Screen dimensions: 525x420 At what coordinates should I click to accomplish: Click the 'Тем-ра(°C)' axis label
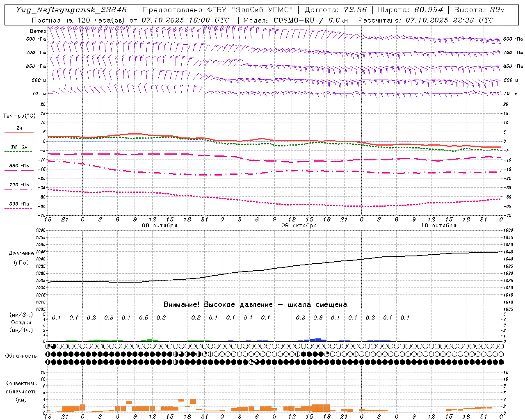[19, 116]
